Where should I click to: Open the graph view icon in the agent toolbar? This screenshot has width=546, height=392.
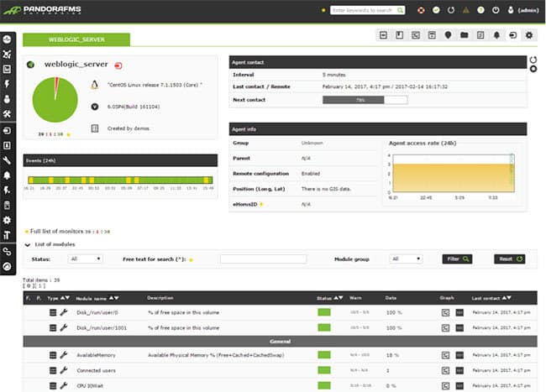click(416, 35)
